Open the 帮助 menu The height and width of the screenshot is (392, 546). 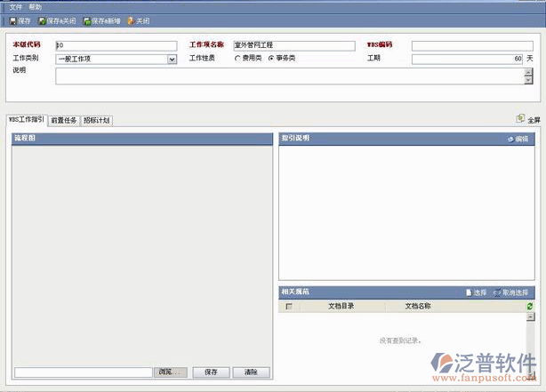tap(36, 7)
